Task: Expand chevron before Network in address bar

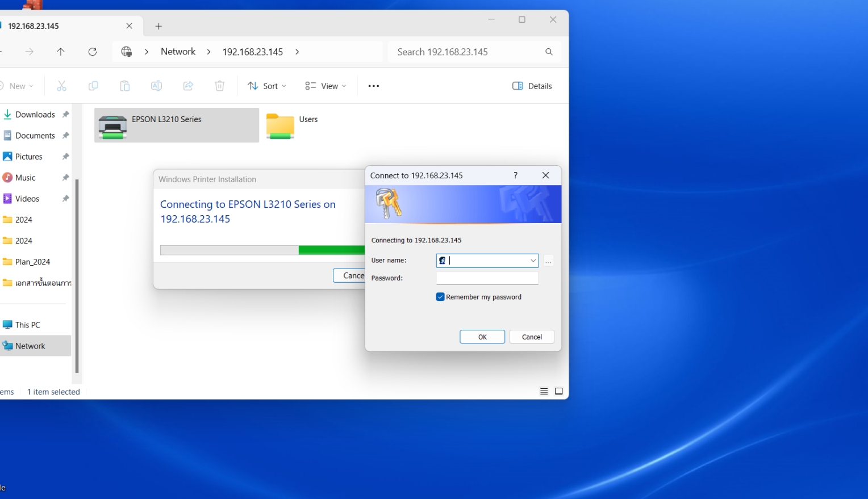Action: pyautogui.click(x=147, y=52)
